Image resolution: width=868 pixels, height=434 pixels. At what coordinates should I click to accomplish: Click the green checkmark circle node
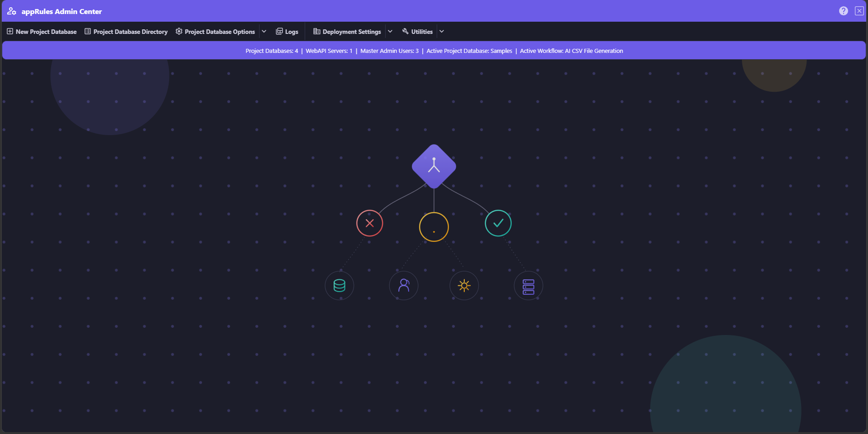pos(498,223)
